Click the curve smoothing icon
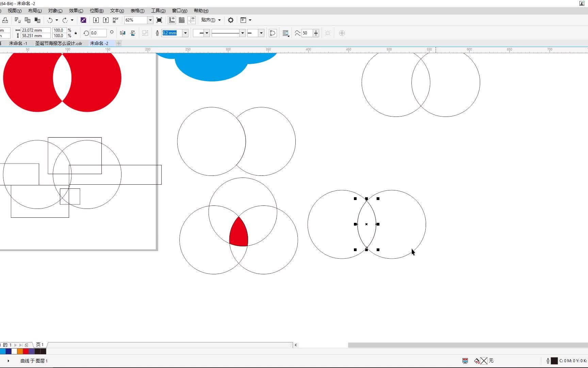The width and height of the screenshot is (588, 368). coord(297,33)
